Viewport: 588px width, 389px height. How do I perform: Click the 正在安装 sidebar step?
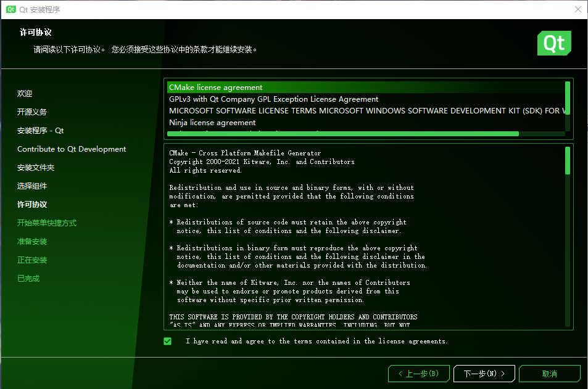tap(32, 260)
